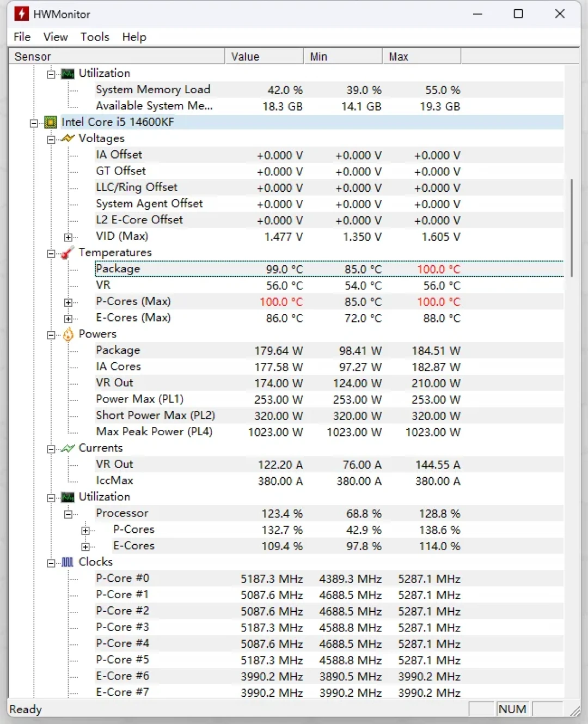This screenshot has height=724, width=588.
Task: Select the GT Offset row
Action: point(329,171)
